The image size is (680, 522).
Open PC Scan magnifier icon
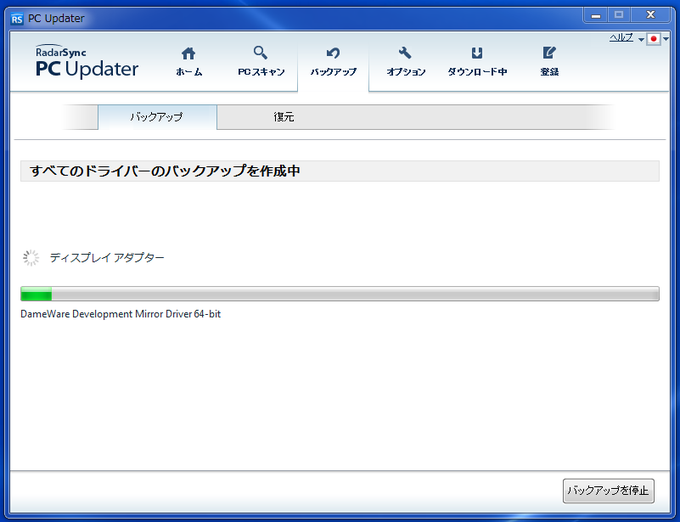(x=260, y=52)
